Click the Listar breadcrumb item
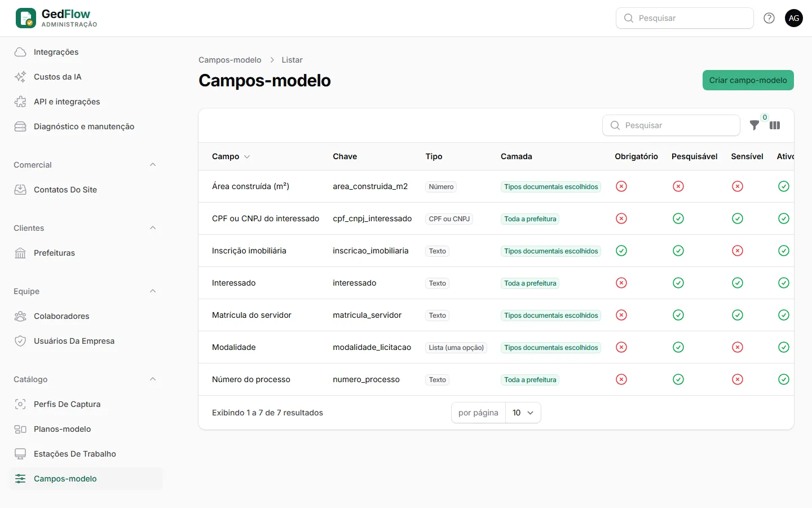Image resolution: width=812 pixels, height=508 pixels. tap(292, 60)
